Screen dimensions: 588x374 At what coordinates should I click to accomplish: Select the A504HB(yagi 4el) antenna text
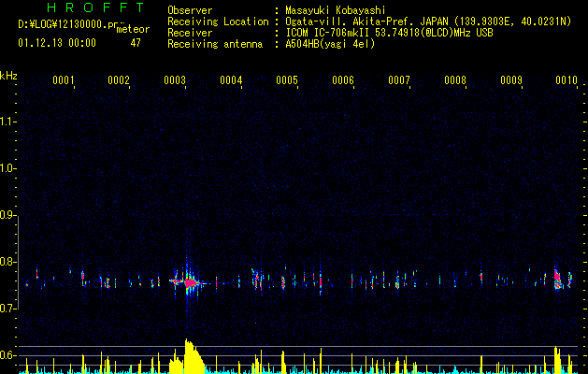coord(330,44)
